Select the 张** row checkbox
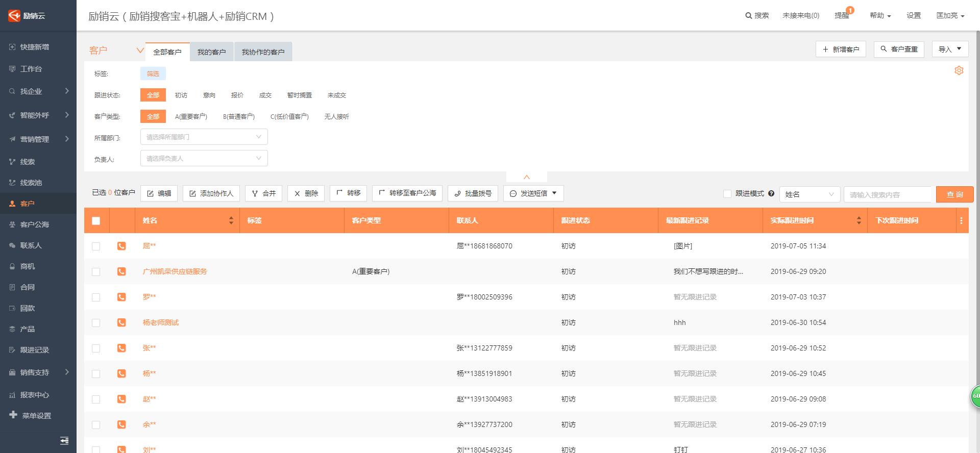Viewport: 980px width, 453px height. 96,348
